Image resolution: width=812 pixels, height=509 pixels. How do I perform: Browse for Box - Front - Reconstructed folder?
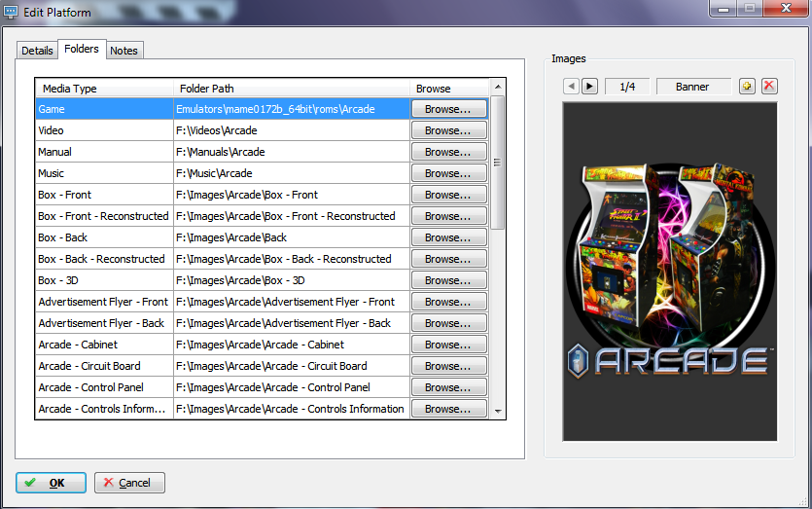[x=449, y=216]
